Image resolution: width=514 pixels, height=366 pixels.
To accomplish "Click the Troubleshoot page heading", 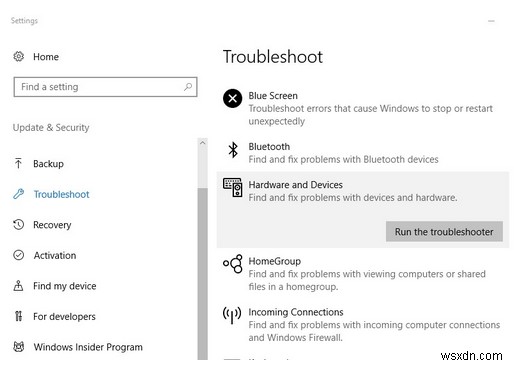I will [273, 57].
